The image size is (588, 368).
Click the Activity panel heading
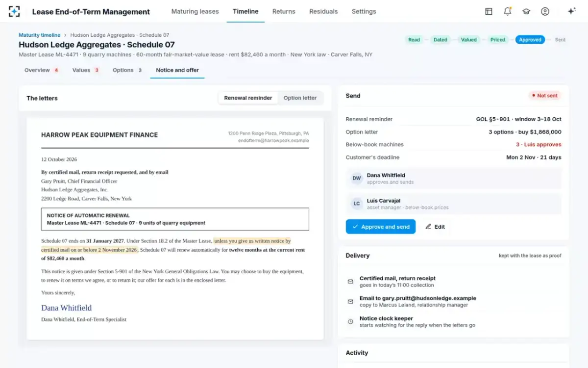pos(357,353)
